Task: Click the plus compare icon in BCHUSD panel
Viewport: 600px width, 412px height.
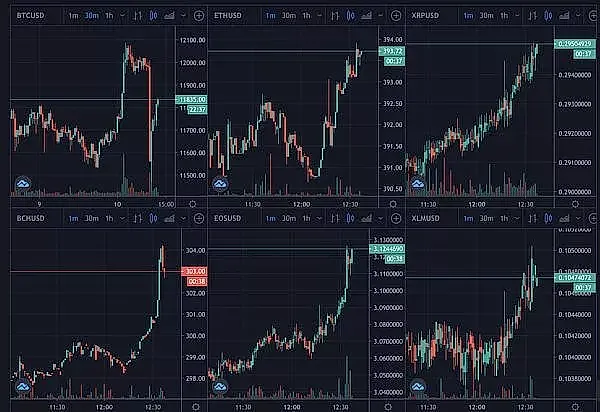Action: (x=199, y=218)
